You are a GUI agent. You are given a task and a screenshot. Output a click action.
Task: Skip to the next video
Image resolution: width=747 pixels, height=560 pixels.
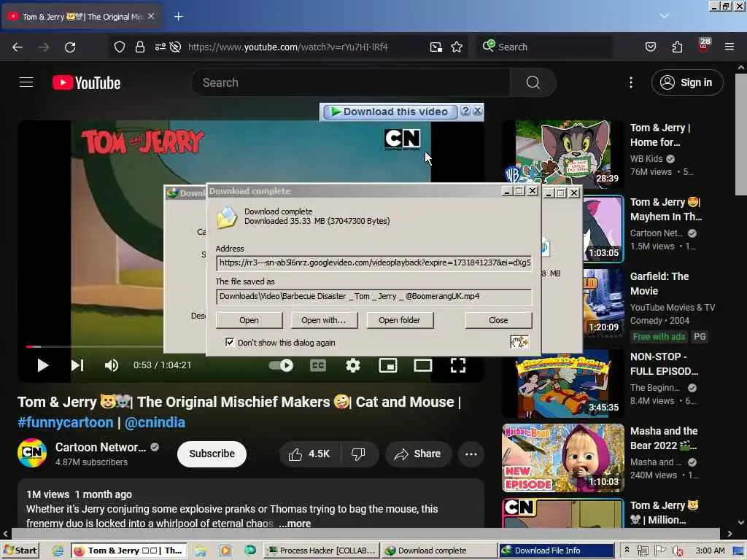pos(77,365)
